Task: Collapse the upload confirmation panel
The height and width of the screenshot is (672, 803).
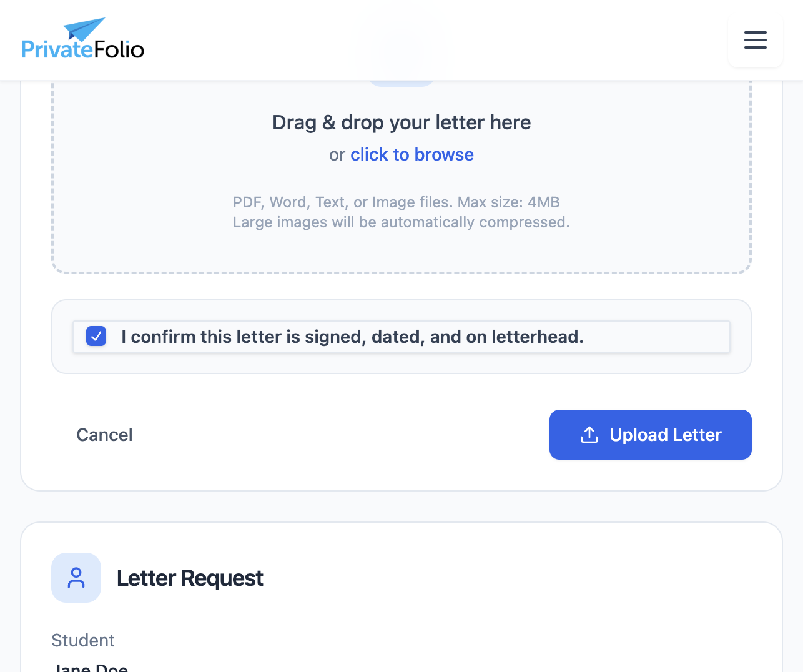Action: click(401, 337)
